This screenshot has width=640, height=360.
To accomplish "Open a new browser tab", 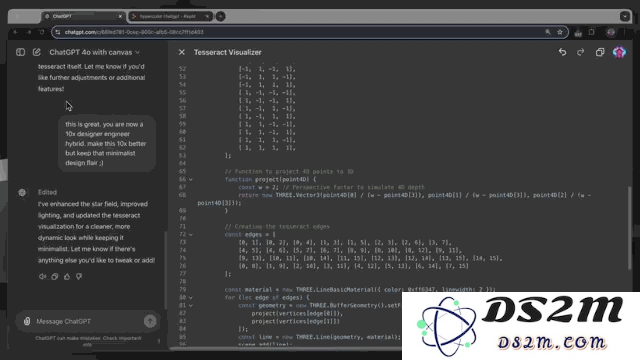I will pos(220,16).
